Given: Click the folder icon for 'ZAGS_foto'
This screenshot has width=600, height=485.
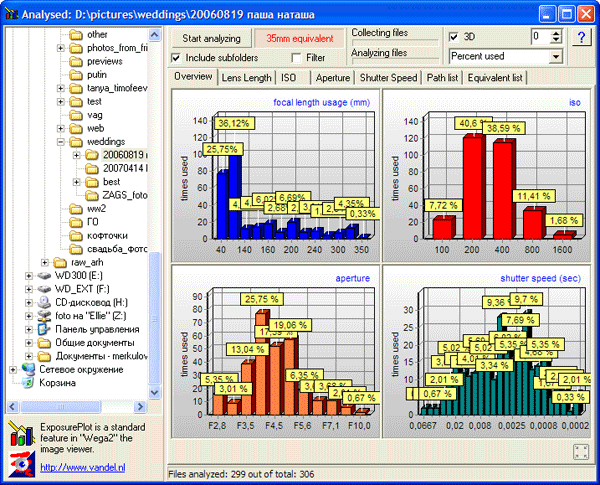Looking at the screenshot, I should 92,195.
